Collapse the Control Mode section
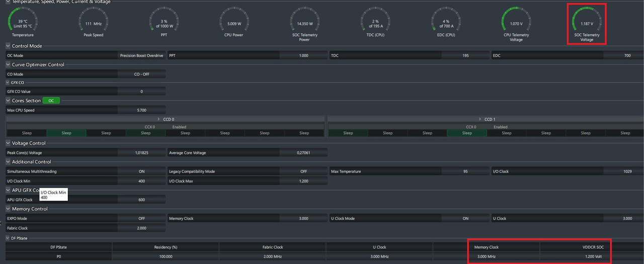 click(8, 46)
